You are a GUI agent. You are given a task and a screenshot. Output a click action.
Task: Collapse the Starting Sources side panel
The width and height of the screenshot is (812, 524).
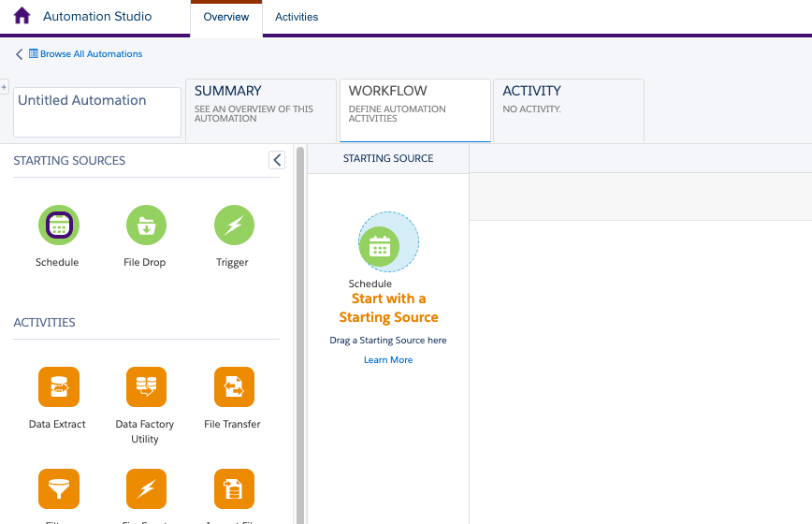[277, 160]
